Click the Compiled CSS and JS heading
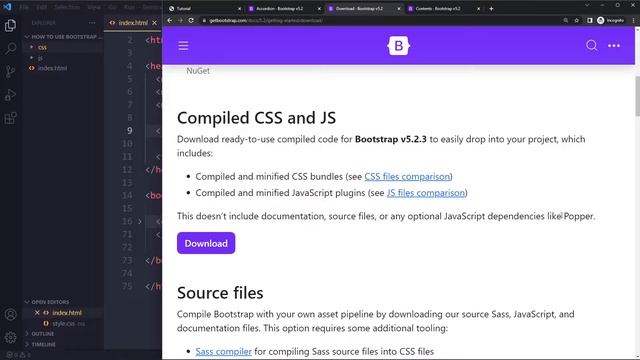This screenshot has height=360, width=640. [256, 118]
